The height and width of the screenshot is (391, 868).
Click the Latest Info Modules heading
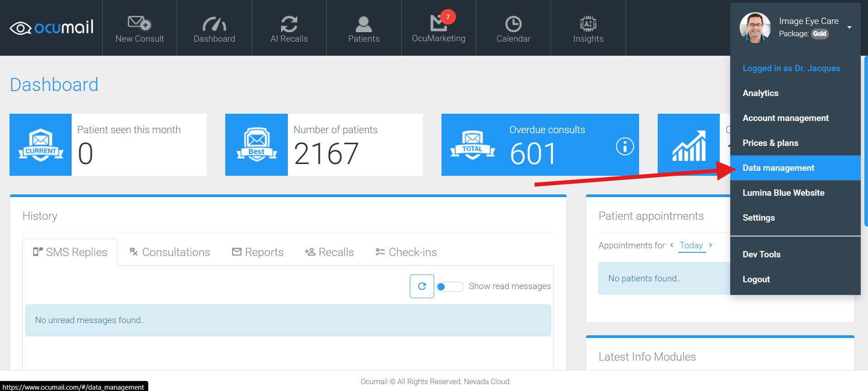(647, 357)
